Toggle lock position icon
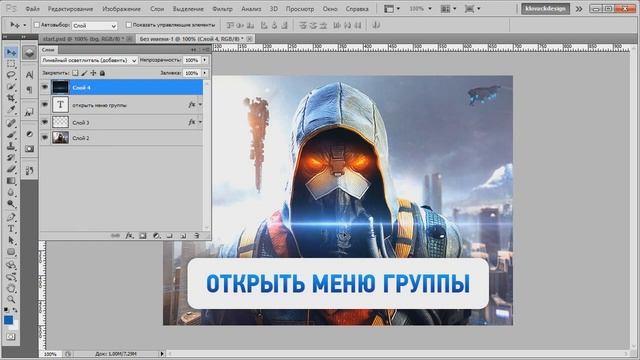640x360 pixels. [93, 73]
